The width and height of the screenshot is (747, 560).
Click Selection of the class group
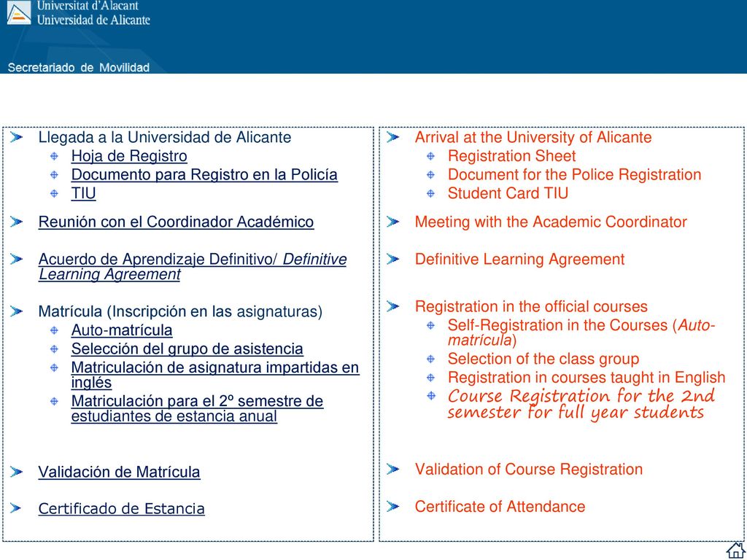[543, 359]
